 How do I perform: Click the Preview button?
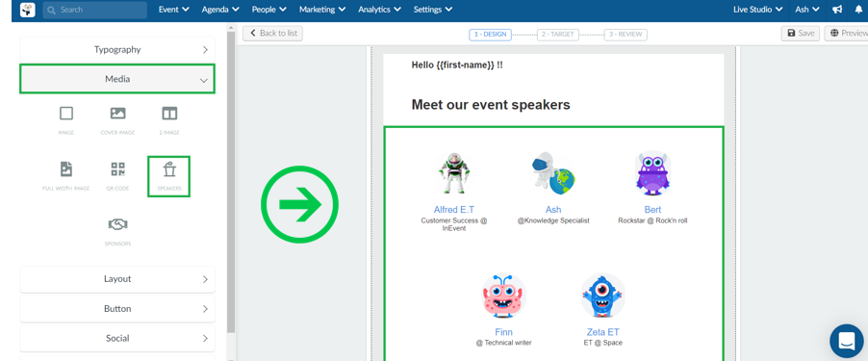(x=847, y=34)
